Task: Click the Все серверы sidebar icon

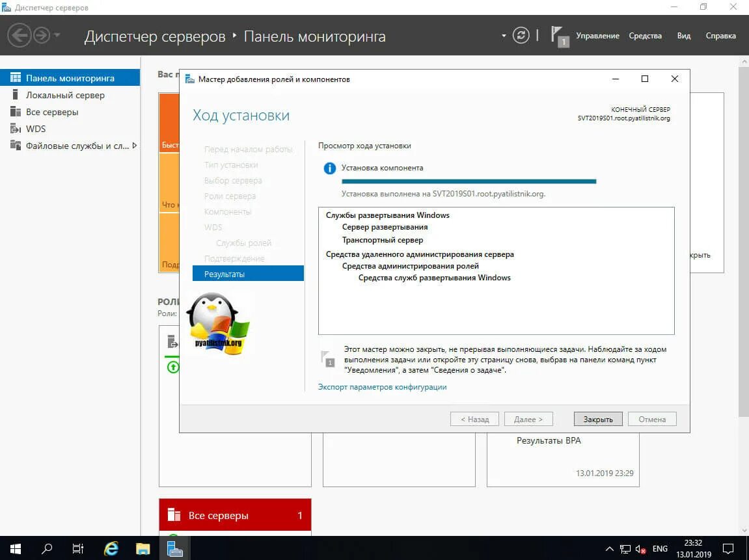Action: click(15, 112)
